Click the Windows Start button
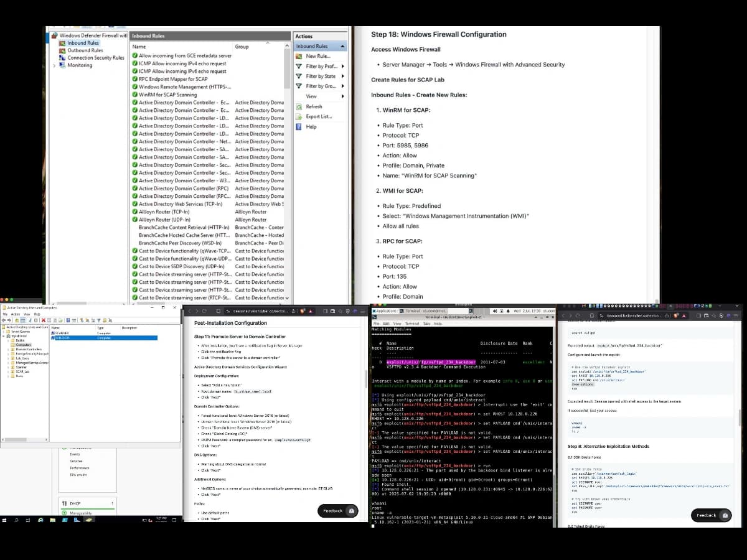747x560 pixels. point(5,519)
